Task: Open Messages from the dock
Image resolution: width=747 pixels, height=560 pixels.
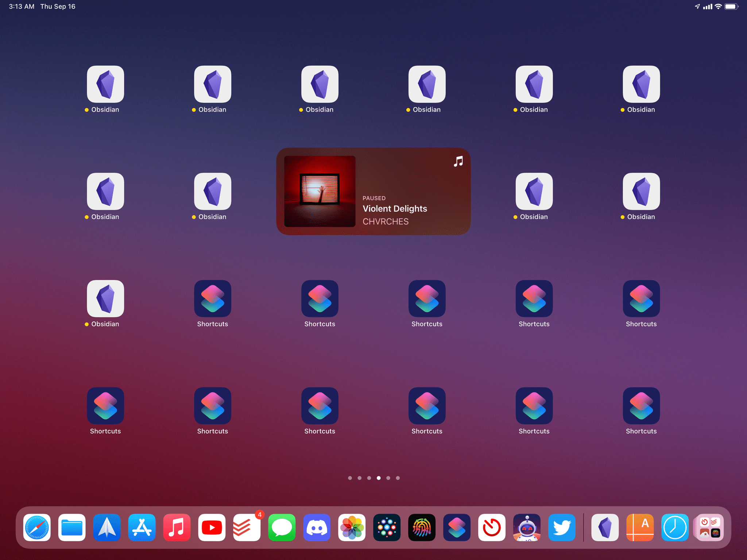Action: (282, 527)
